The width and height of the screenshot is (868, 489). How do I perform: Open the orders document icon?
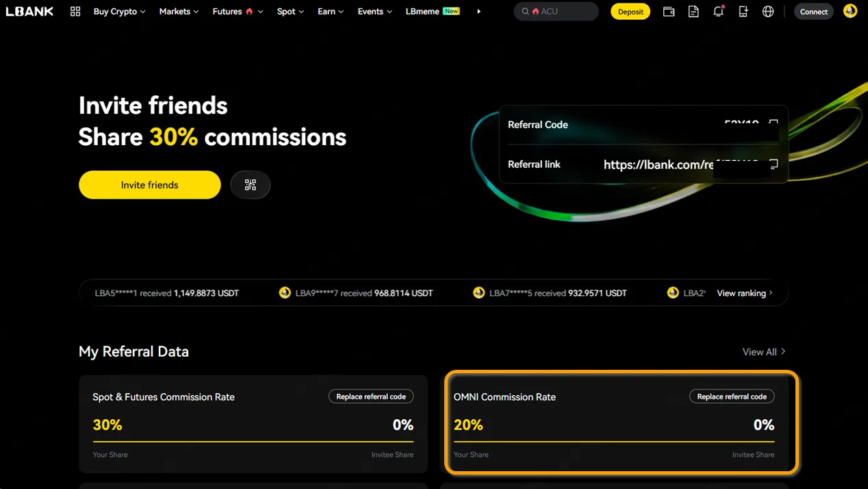click(x=693, y=12)
